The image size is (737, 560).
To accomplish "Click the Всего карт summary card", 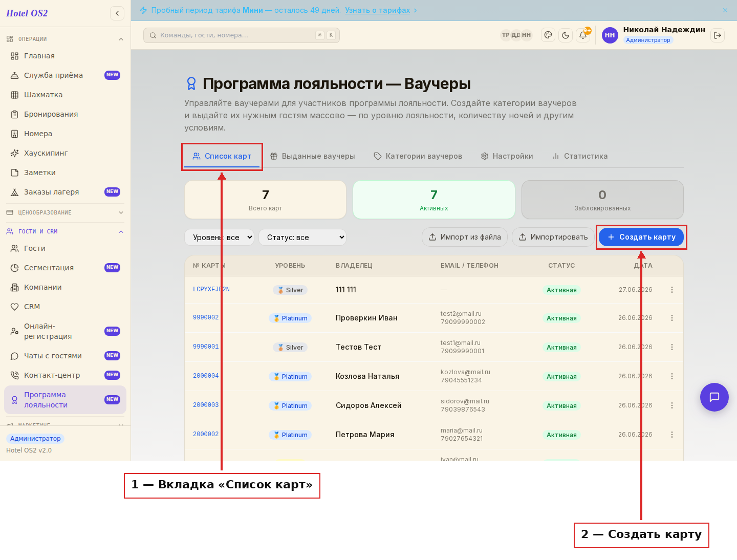I will [x=265, y=200].
